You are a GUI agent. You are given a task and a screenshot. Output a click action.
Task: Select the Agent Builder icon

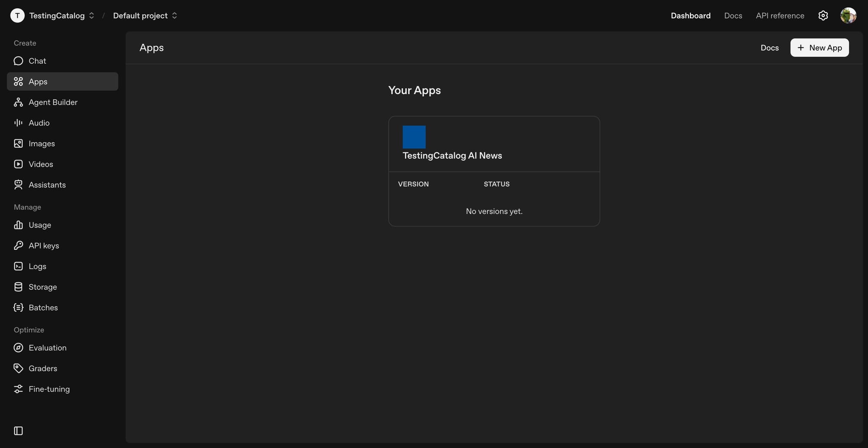point(18,102)
